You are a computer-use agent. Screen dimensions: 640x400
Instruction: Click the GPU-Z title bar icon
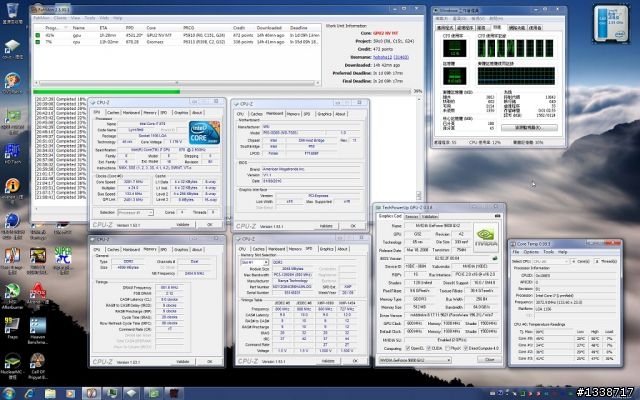378,208
